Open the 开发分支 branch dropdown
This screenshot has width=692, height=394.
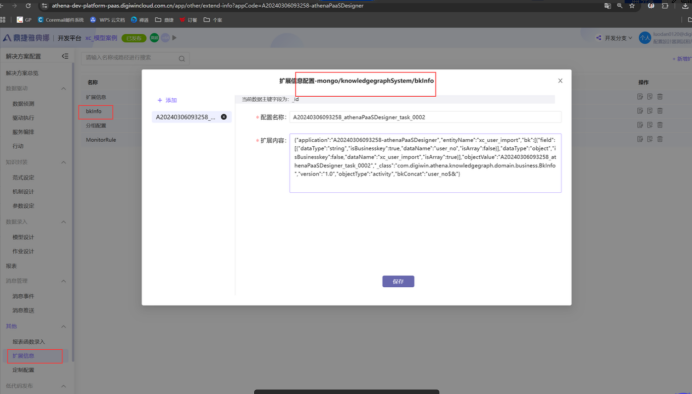(614, 38)
